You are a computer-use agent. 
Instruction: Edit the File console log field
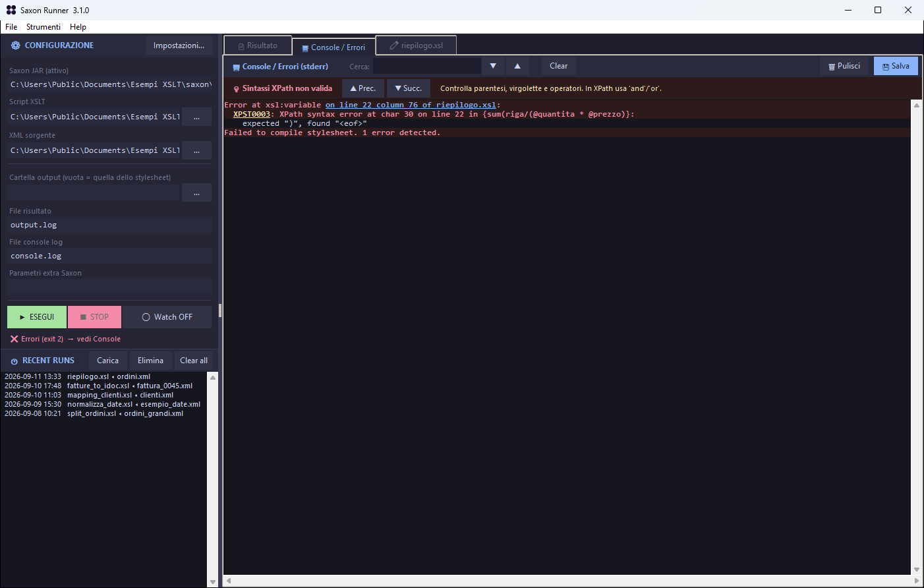109,256
